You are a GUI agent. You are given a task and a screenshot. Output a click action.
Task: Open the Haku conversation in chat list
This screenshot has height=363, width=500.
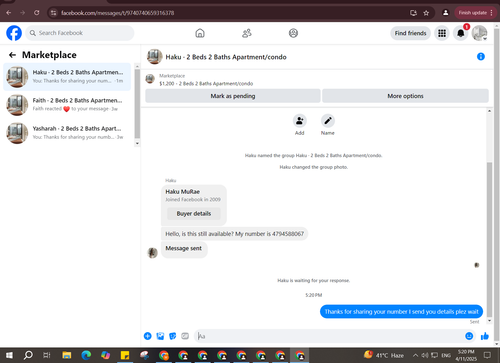click(67, 77)
